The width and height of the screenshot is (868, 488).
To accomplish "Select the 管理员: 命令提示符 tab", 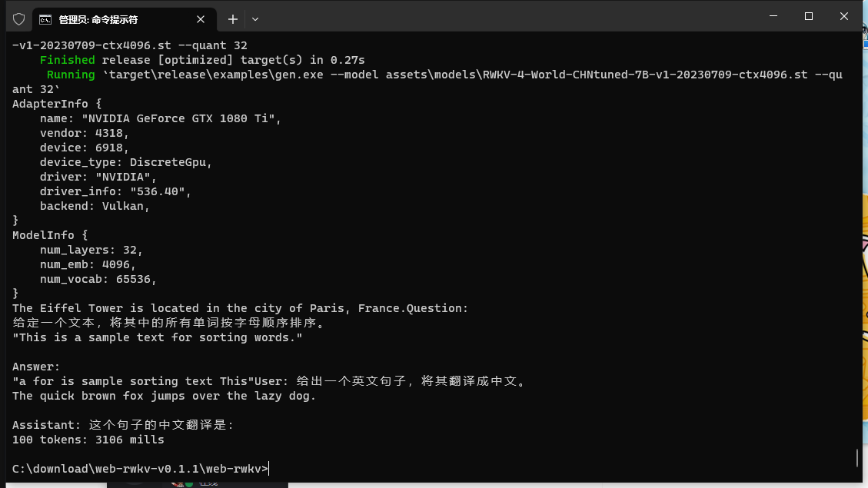I will (115, 19).
